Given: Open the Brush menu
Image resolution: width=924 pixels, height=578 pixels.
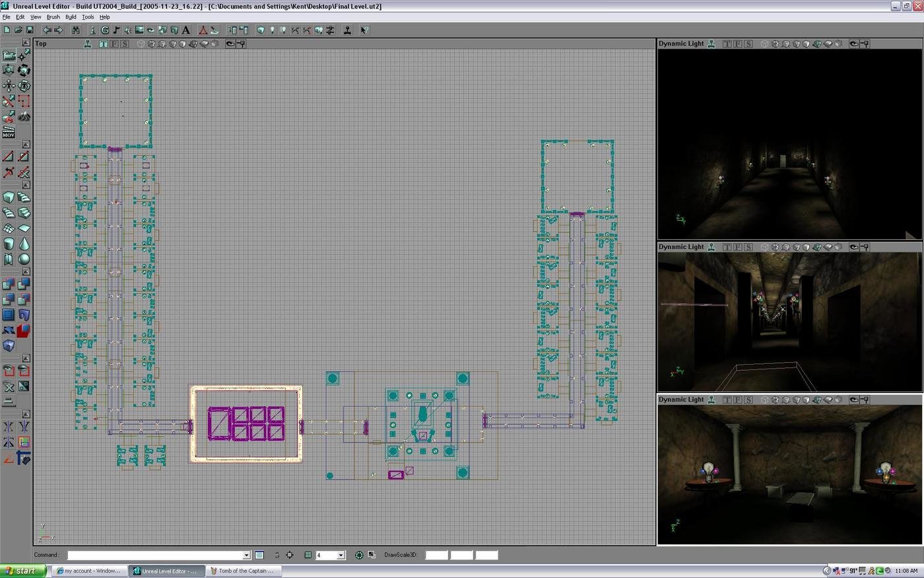Looking at the screenshot, I should click(53, 17).
